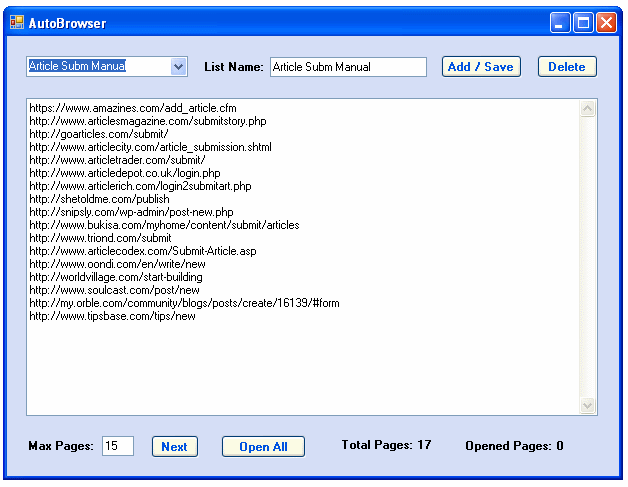Screen dimensions: 628x487
Task: Open the list selection dropdown arrow
Action: [178, 66]
